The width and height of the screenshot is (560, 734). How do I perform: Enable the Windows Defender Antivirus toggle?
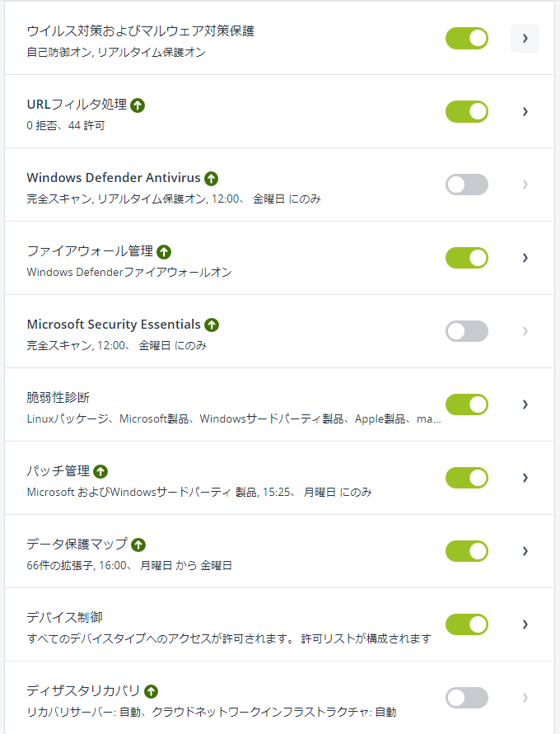(467, 185)
